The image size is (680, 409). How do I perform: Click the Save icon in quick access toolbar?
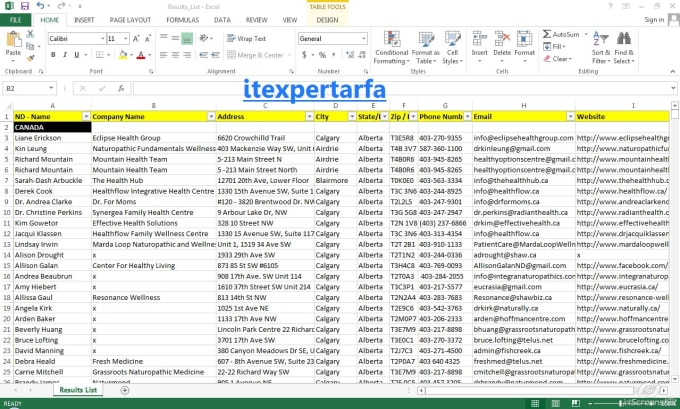click(25, 6)
